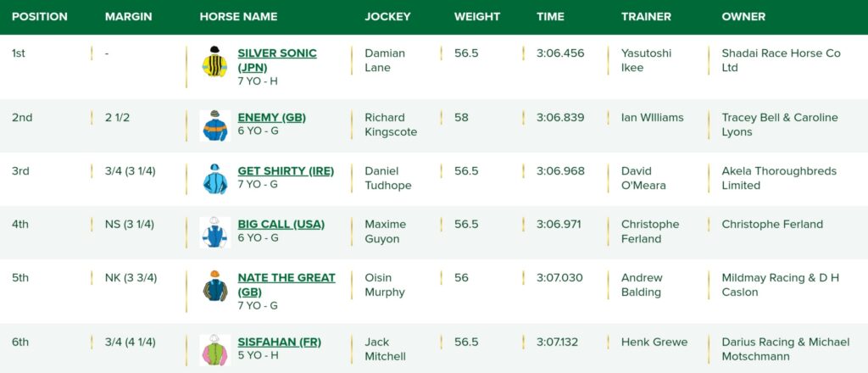Click the MARGIN column header
This screenshot has width=868, height=373.
[129, 17]
